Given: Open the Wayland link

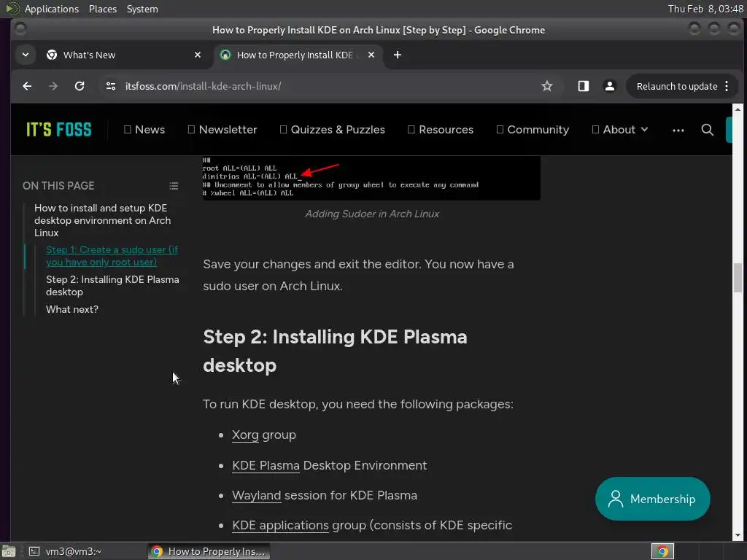Looking at the screenshot, I should (256, 495).
